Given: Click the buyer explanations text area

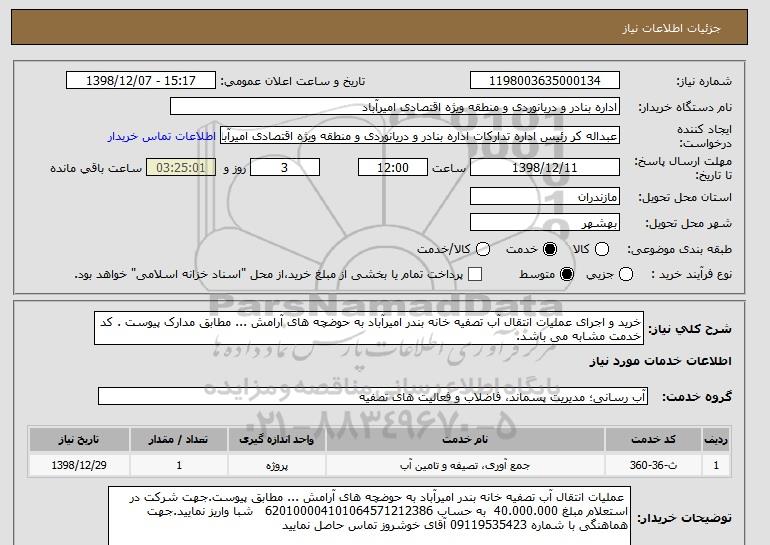Looking at the screenshot, I should (x=369, y=516).
